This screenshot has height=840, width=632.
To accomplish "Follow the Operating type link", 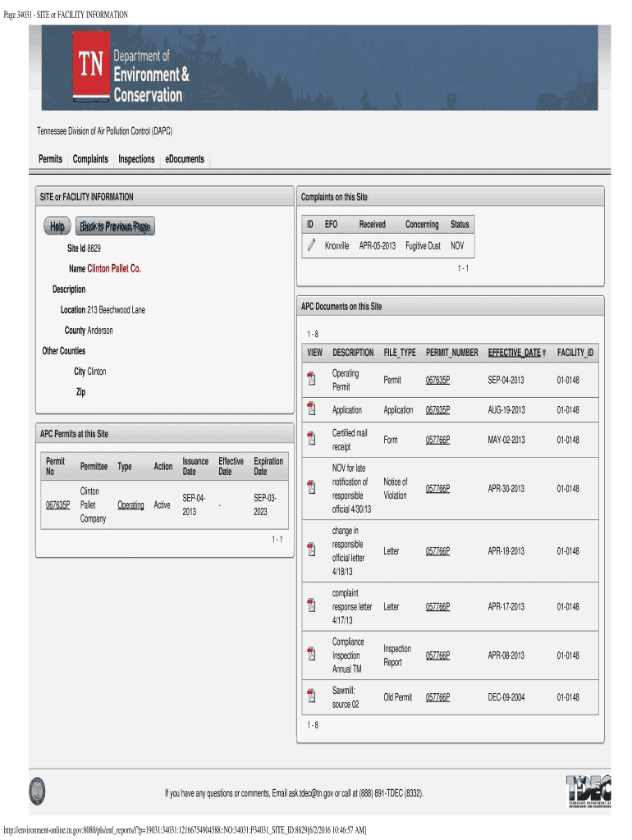I will (131, 505).
